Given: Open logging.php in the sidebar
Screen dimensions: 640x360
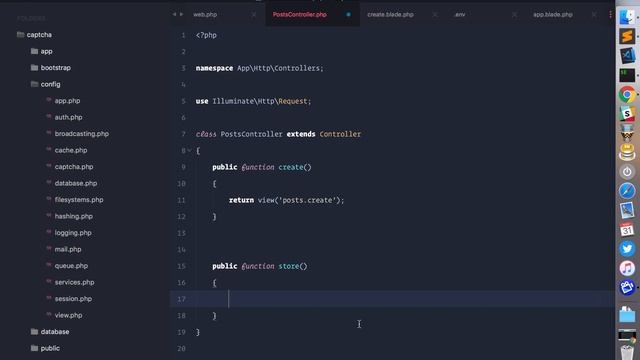Looking at the screenshot, I should point(73,233).
